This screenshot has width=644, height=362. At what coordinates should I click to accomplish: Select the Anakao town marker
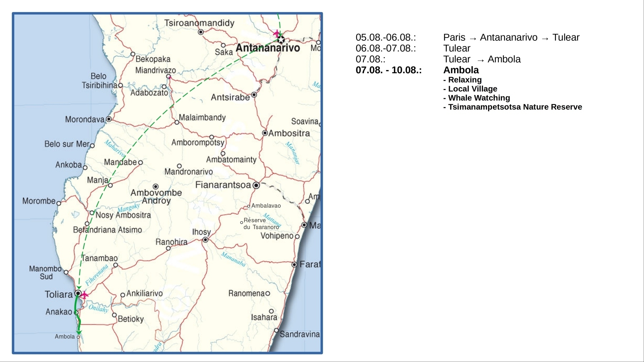(76, 312)
